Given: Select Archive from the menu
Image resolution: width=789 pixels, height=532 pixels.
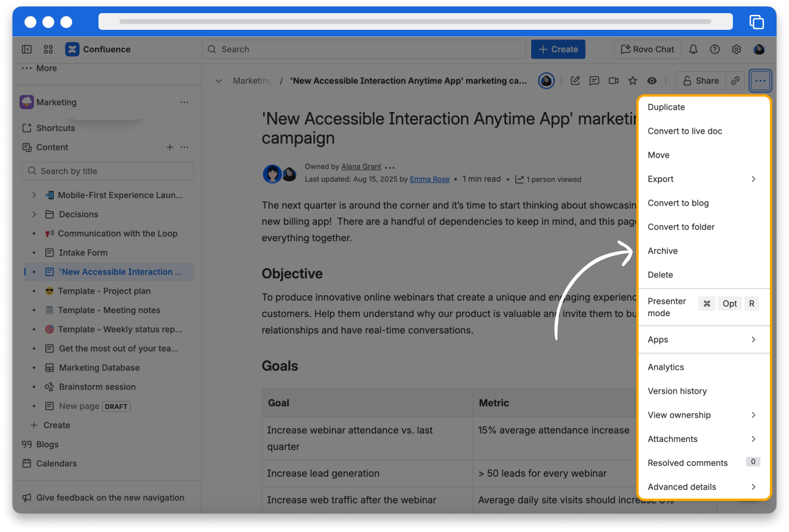Looking at the screenshot, I should pos(663,251).
